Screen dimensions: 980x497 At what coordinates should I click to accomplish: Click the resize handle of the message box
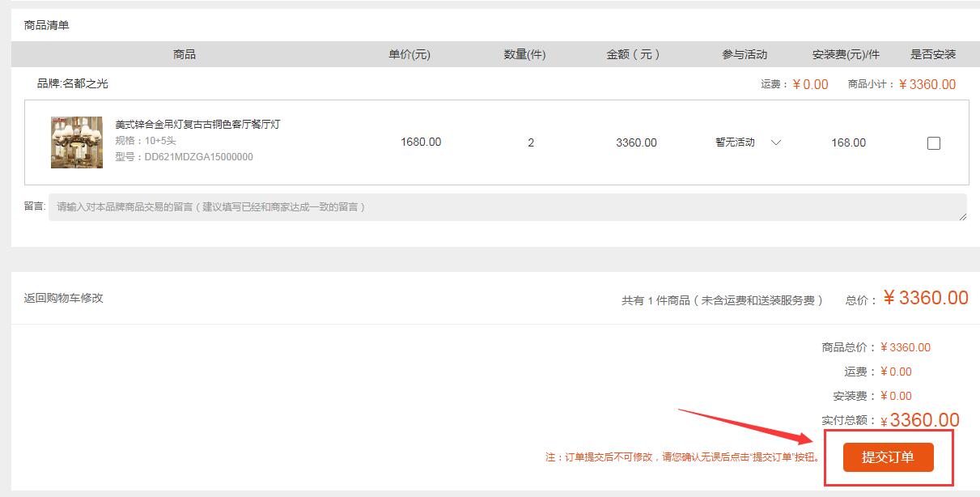tap(962, 216)
